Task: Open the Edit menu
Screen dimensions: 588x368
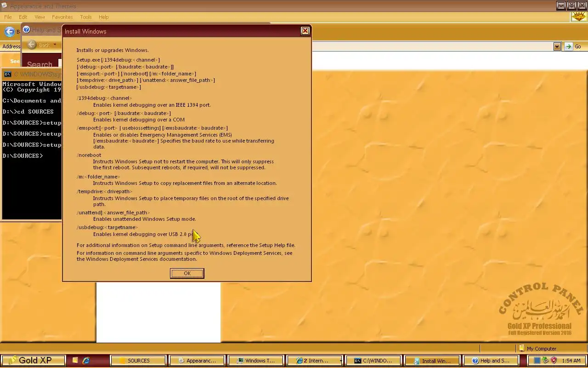Action: pos(23,17)
